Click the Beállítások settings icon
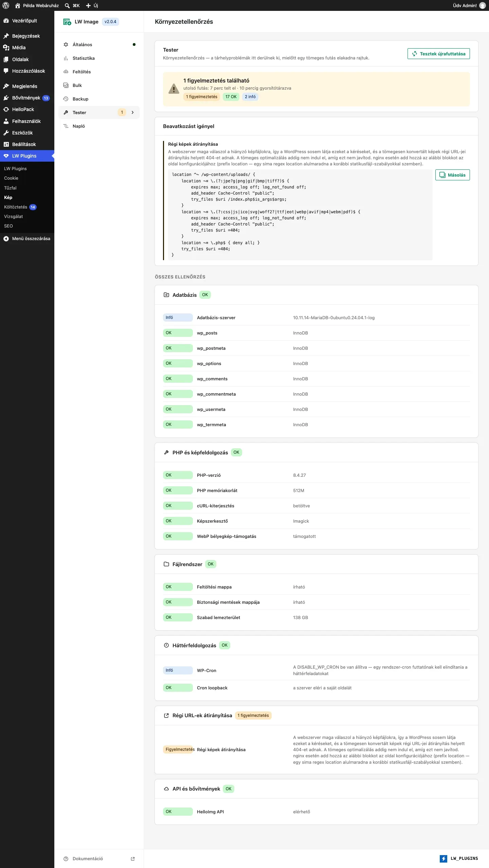The height and width of the screenshot is (868, 489). click(6, 144)
